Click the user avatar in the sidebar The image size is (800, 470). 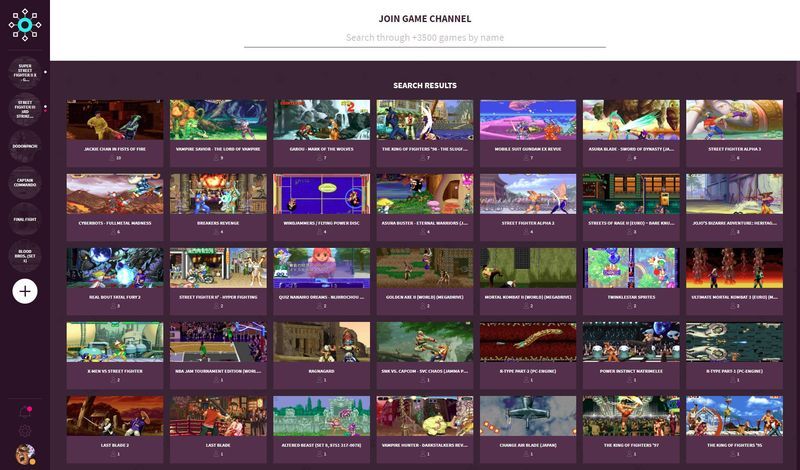click(x=24, y=454)
